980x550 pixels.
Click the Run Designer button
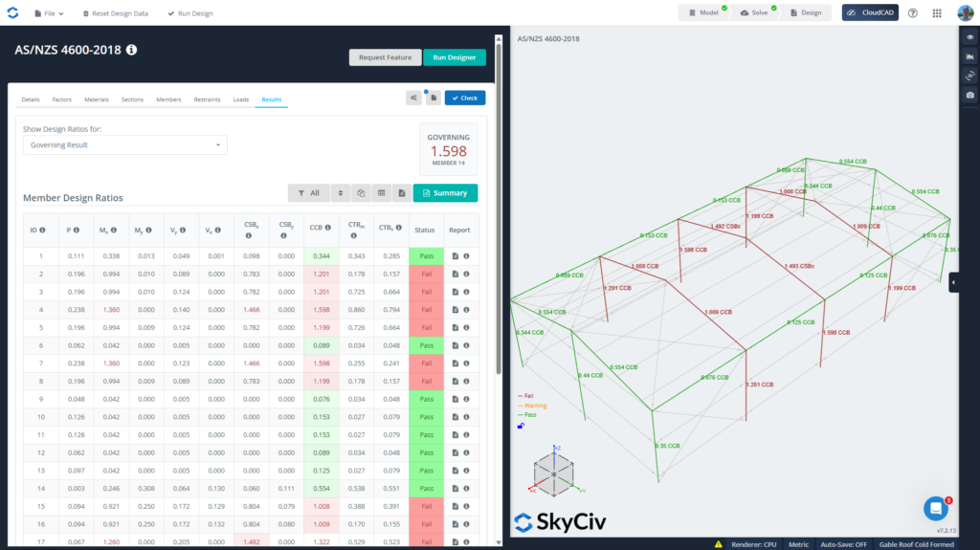[x=455, y=57]
